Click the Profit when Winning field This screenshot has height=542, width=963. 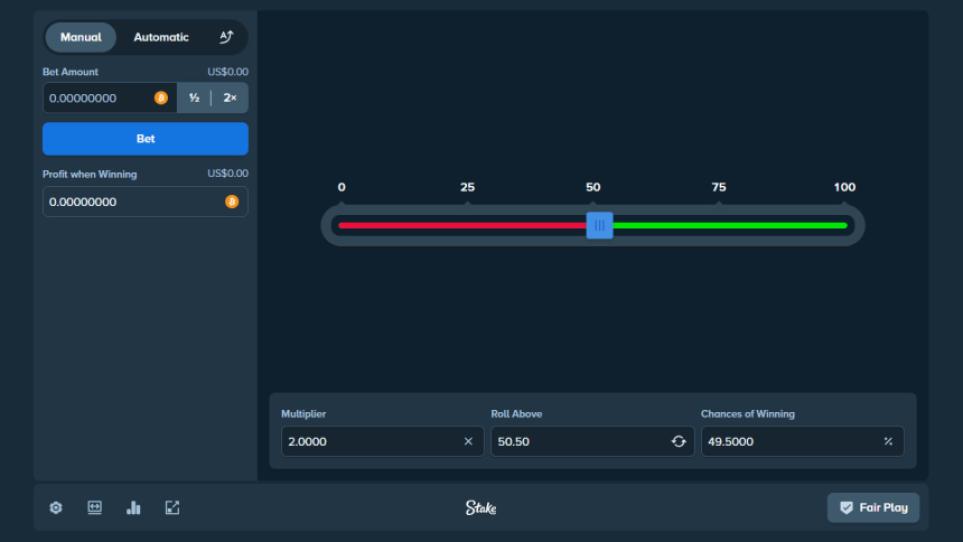pos(146,201)
